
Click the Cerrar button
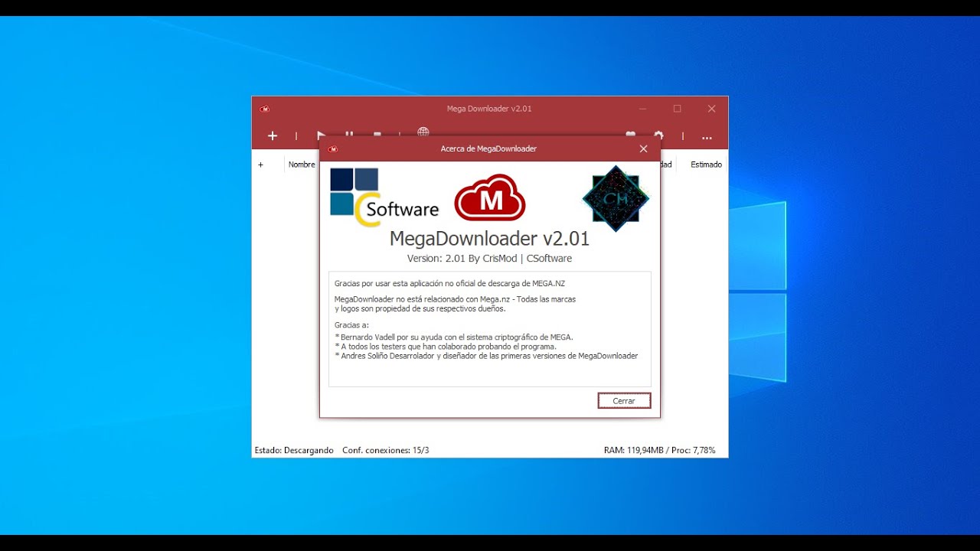coord(624,401)
